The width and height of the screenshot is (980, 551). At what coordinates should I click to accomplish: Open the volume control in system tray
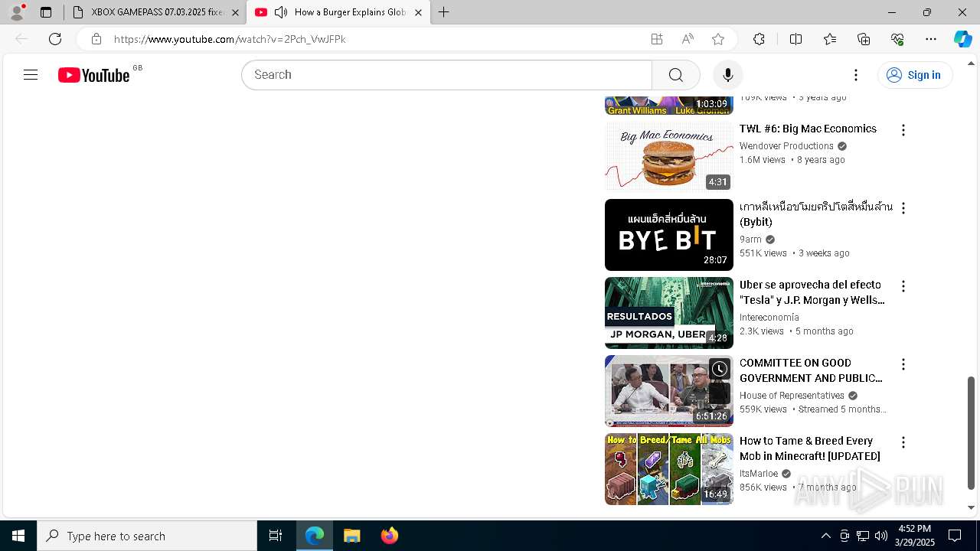point(881,536)
